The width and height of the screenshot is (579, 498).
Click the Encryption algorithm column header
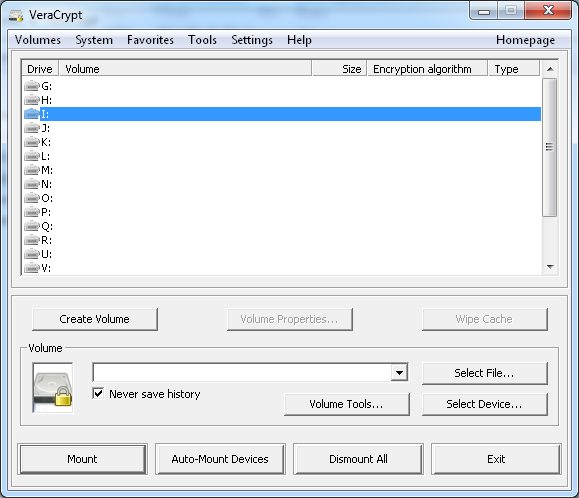427,69
